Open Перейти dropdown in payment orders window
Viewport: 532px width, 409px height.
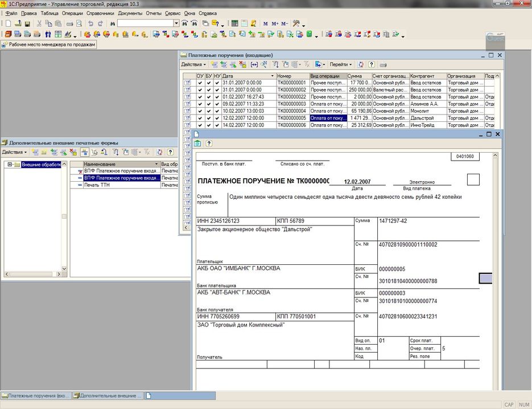point(341,64)
